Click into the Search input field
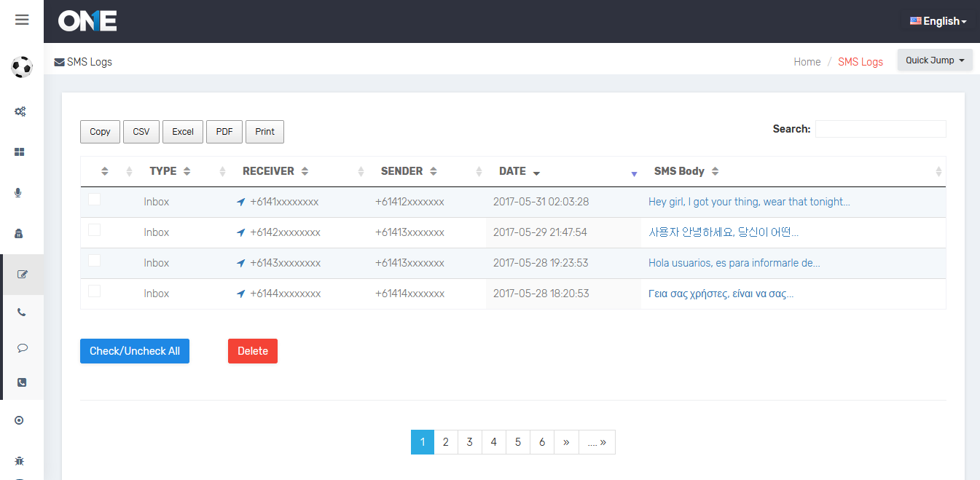980x480 pixels. (880, 129)
